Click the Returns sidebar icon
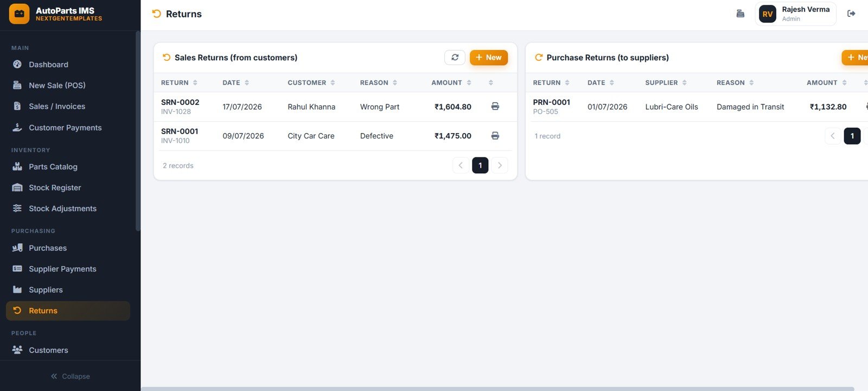 (x=17, y=311)
